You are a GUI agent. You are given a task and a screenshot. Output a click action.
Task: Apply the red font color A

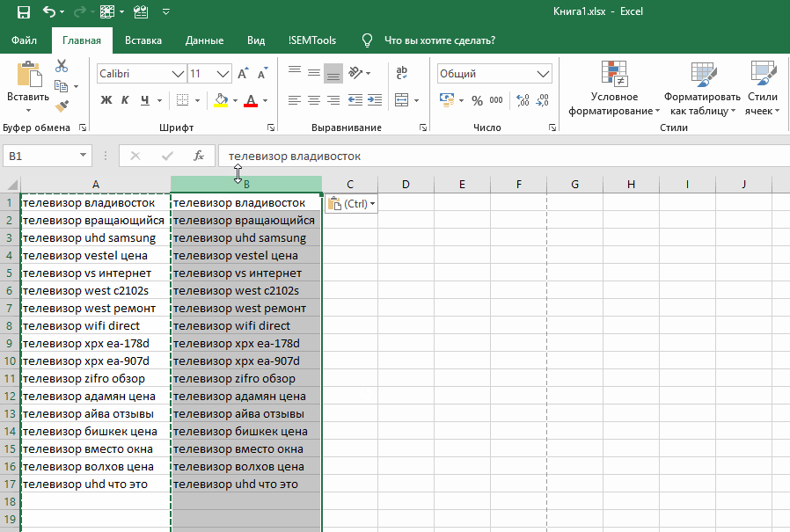coord(251,99)
